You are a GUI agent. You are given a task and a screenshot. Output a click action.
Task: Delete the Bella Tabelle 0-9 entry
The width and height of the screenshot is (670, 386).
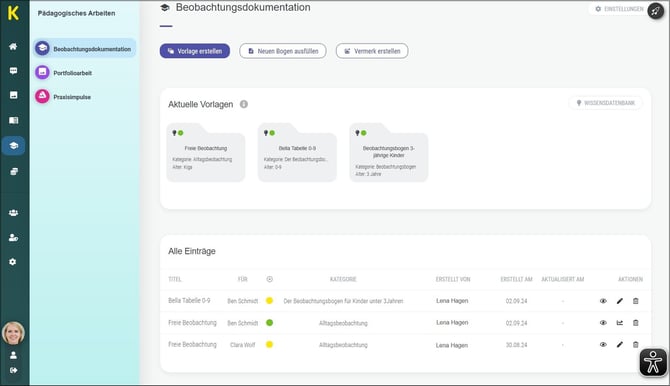coord(635,301)
